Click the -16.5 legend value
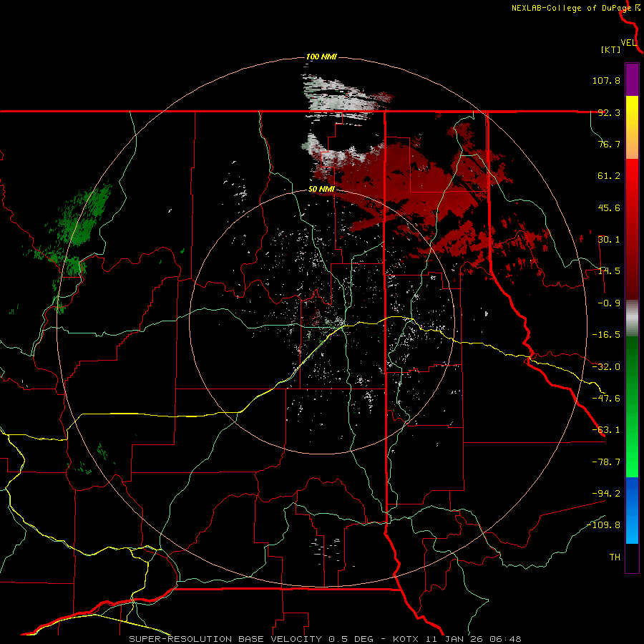 pyautogui.click(x=606, y=335)
